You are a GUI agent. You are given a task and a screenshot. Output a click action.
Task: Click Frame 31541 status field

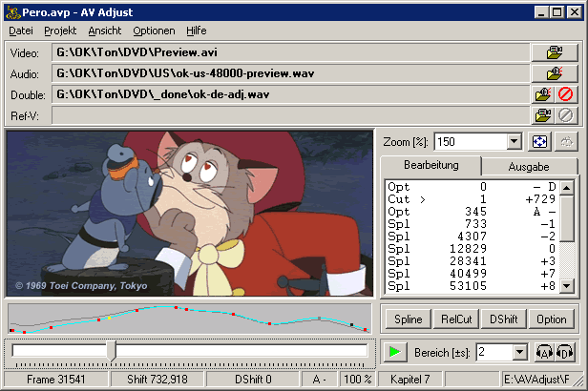point(56,380)
